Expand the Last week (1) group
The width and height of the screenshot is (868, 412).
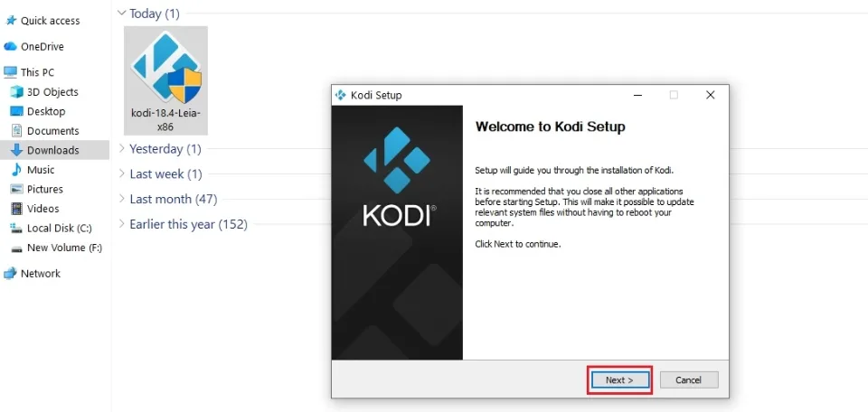click(122, 174)
